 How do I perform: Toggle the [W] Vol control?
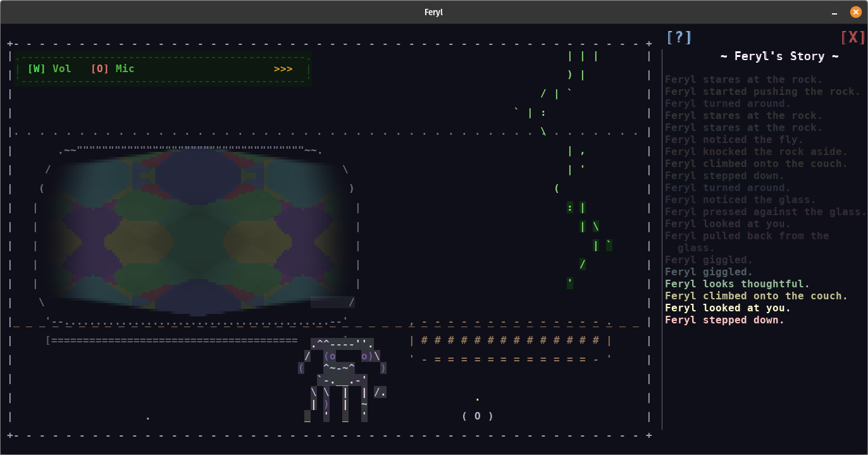[x=49, y=68]
